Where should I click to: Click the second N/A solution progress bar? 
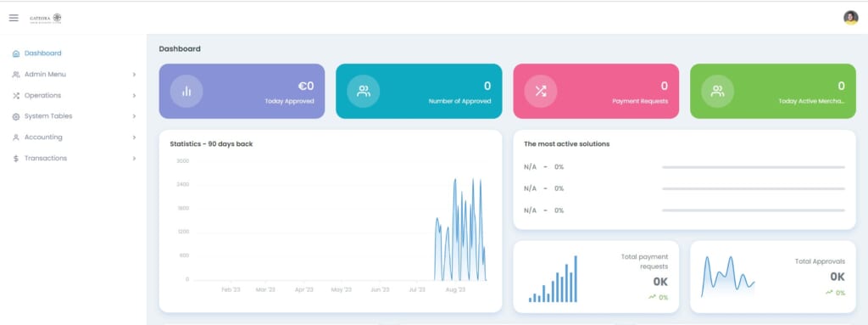pos(754,188)
